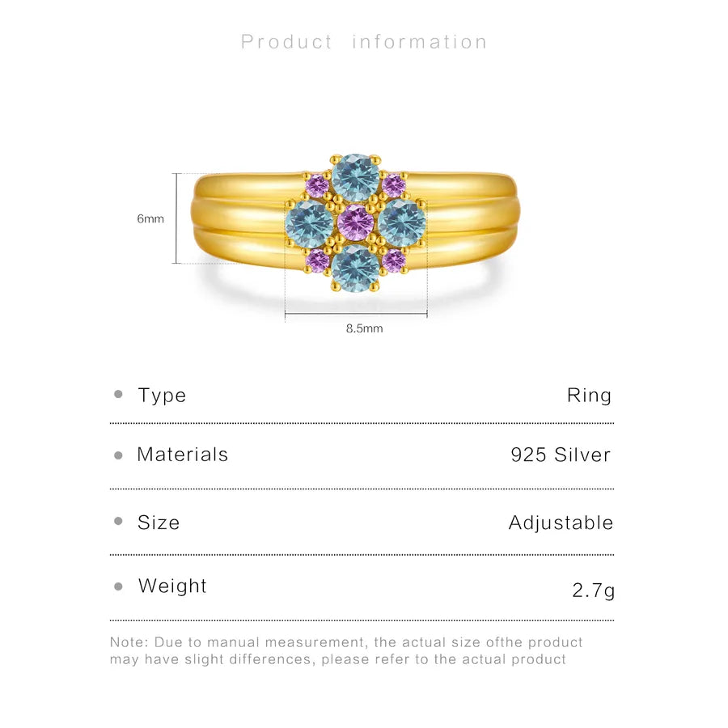Click the "Product information" heading
The width and height of the screenshot is (728, 728).
point(364,42)
